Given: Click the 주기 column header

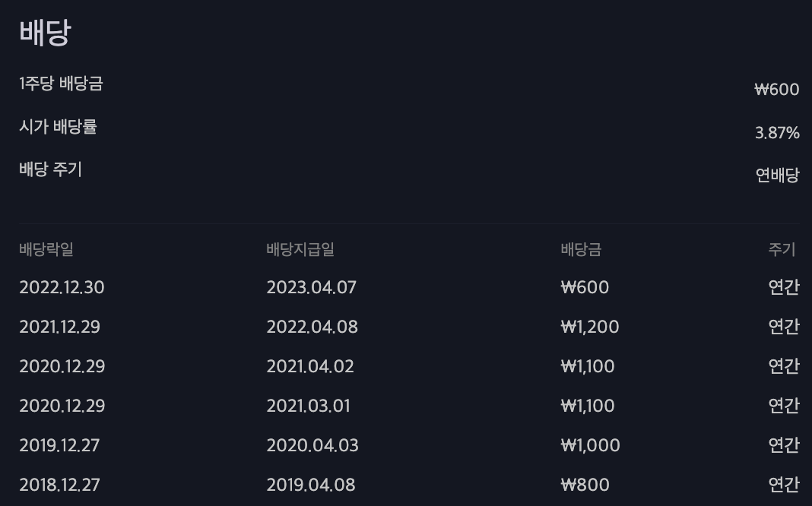Looking at the screenshot, I should [x=782, y=249].
